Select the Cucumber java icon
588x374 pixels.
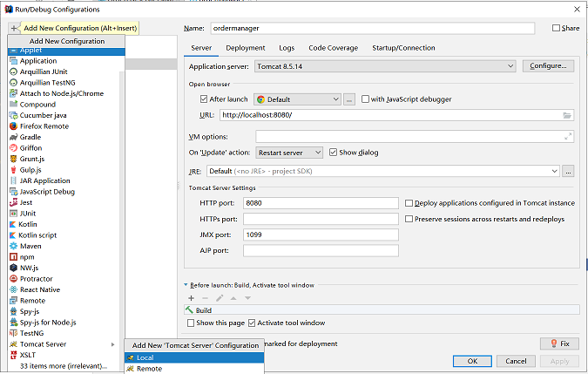(13, 115)
